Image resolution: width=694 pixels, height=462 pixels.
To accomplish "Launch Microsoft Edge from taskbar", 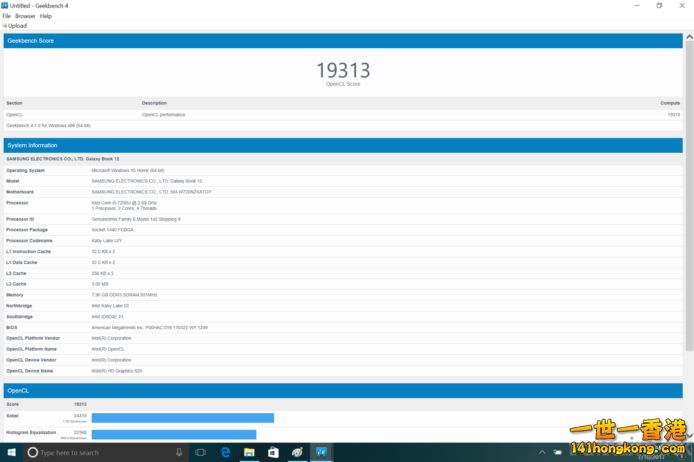I will tap(225, 452).
